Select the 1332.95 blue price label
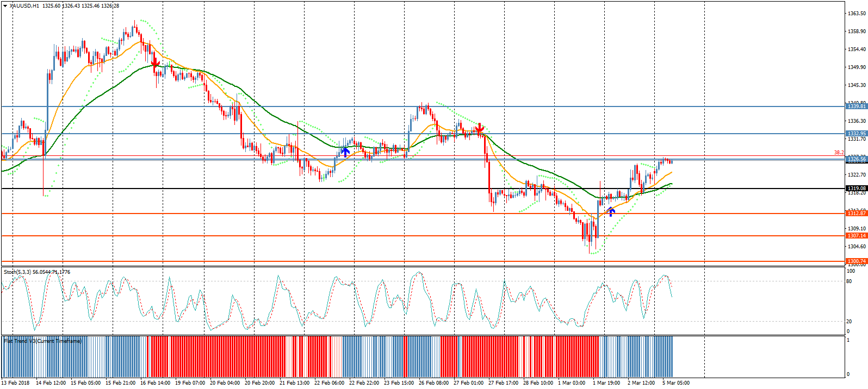The height and width of the screenshot is (389, 868). click(856, 134)
